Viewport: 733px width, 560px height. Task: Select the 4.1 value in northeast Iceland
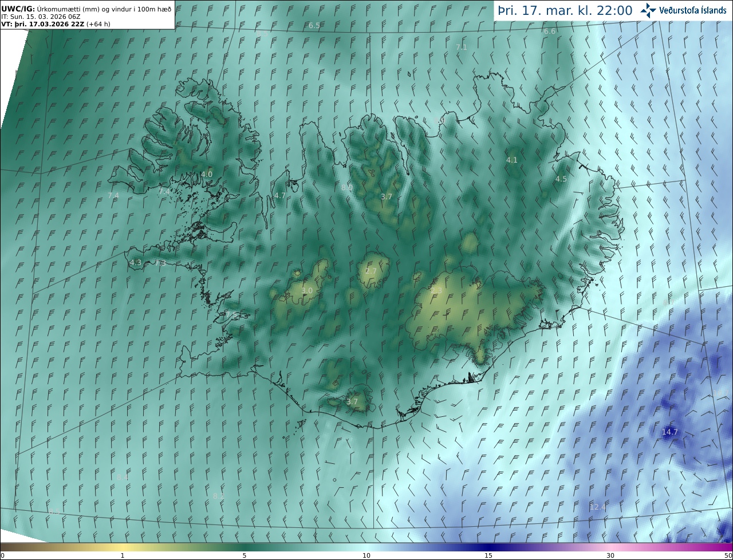click(512, 160)
